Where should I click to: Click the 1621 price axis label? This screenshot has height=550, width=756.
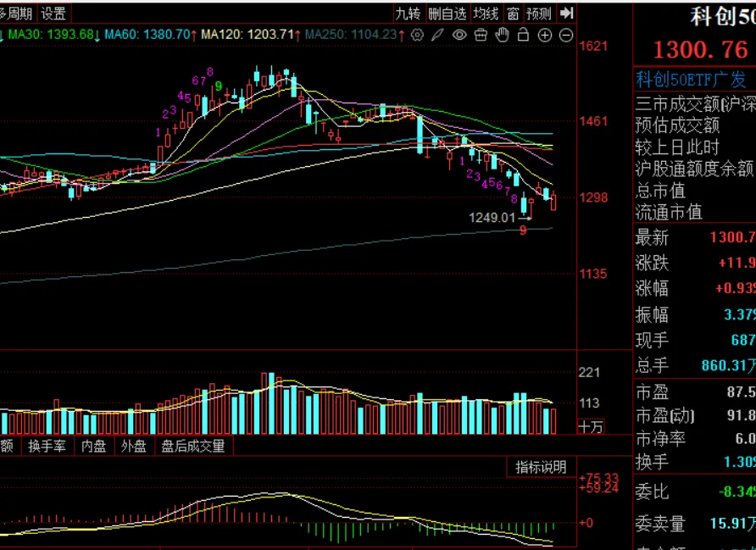593,47
